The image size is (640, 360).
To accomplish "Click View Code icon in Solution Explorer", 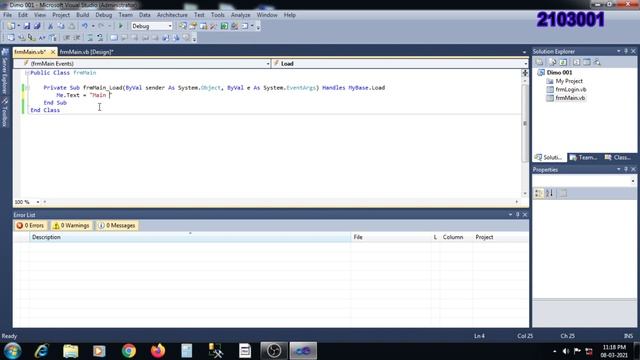I will pyautogui.click(x=576, y=62).
